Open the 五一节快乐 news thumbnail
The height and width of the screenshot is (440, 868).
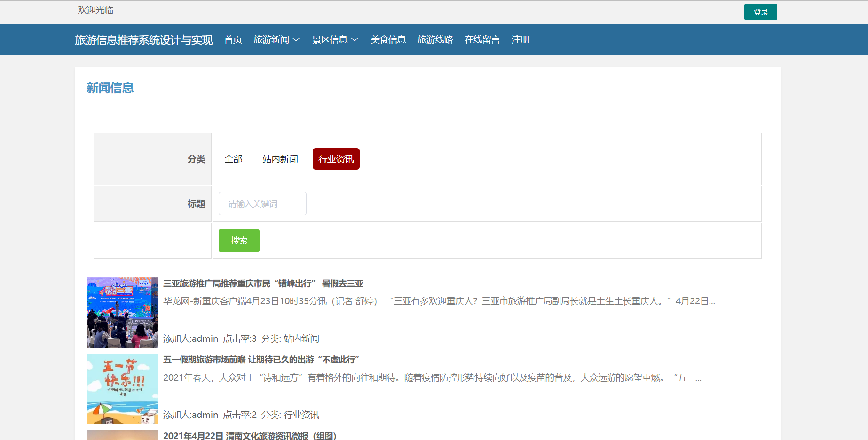[122, 389]
